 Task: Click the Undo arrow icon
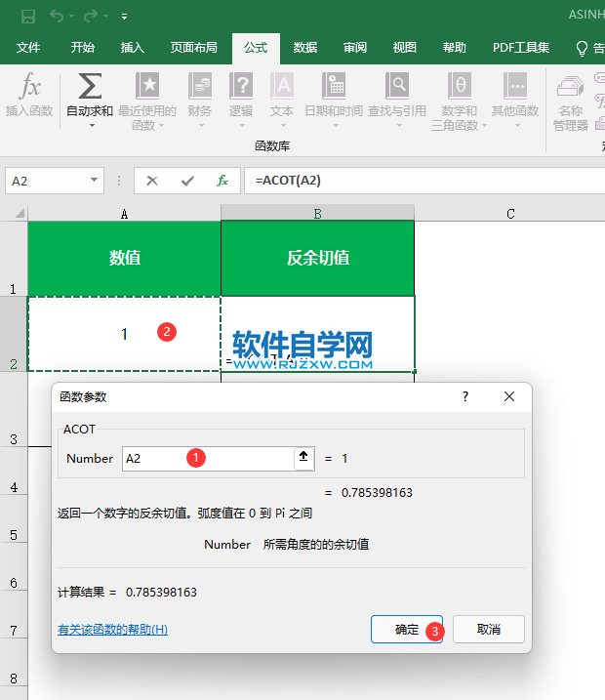pos(57,17)
